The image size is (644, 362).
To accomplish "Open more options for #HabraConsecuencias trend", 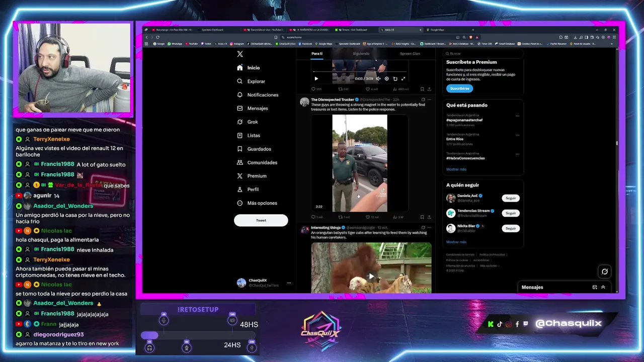I will (517, 154).
